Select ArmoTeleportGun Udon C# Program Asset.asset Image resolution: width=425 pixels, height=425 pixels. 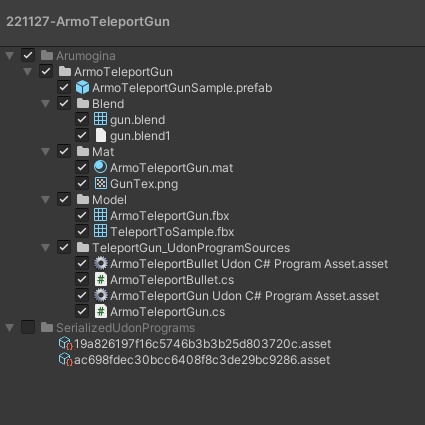coord(244,296)
